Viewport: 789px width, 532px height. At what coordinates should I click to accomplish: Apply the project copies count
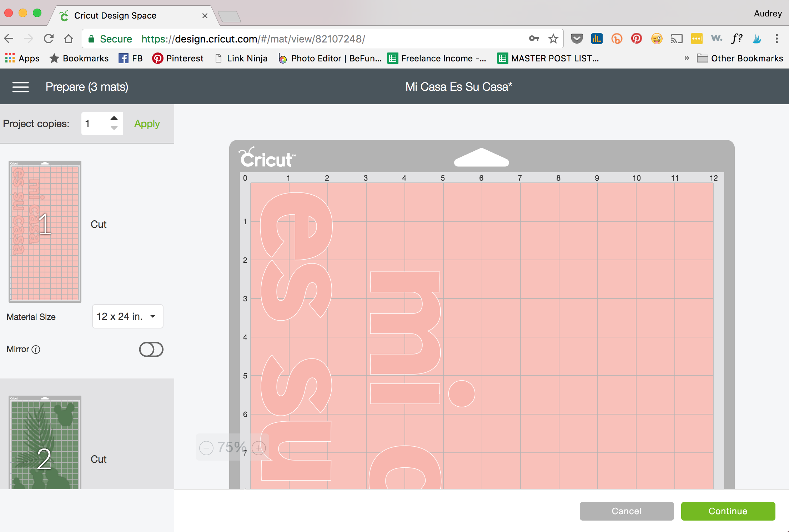pyautogui.click(x=147, y=124)
